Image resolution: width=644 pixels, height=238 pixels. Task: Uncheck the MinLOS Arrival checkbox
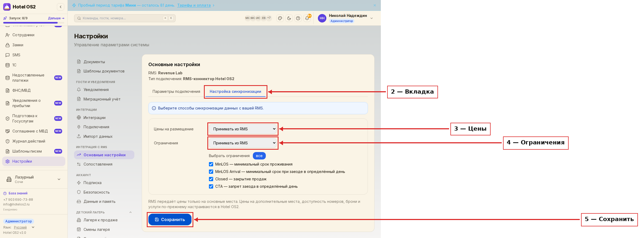tap(211, 172)
